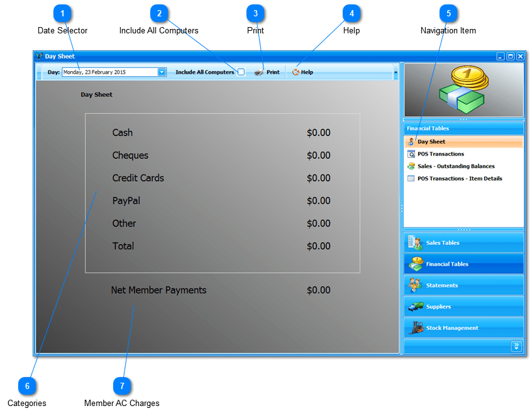The width and height of the screenshot is (532, 418).
Task: Click the Financial Tables header bar
Action: tap(463, 128)
